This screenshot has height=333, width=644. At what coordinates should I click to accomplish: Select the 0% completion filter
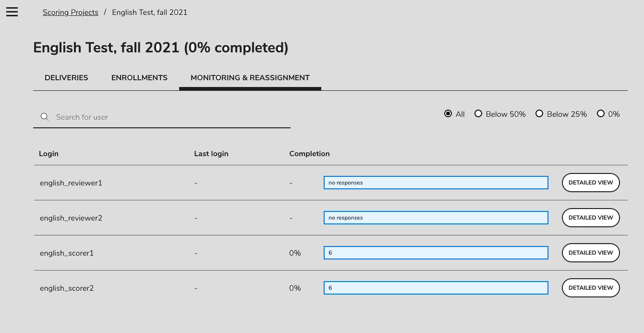pos(601,113)
